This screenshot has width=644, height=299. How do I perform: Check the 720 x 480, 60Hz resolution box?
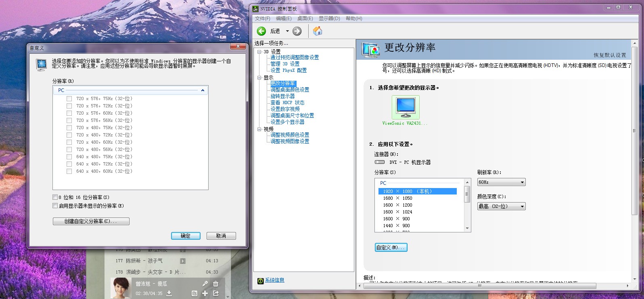tap(69, 142)
